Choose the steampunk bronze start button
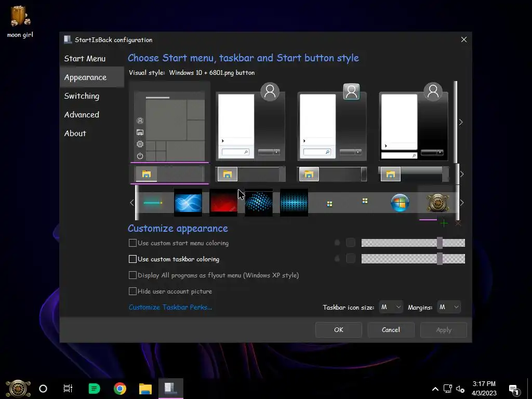Image resolution: width=532 pixels, height=399 pixels. [437, 203]
